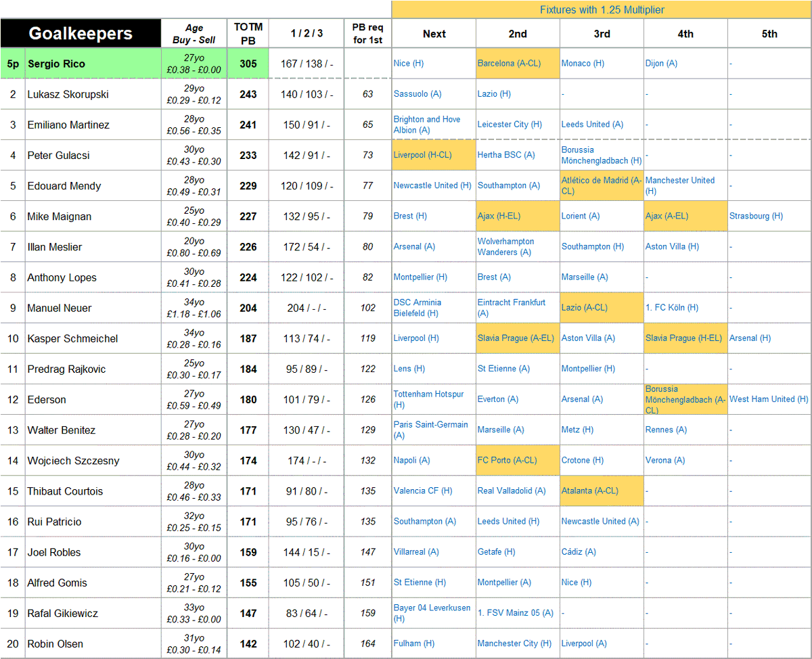This screenshot has height=659, width=812.
Task: Click the 5th fixture column header
Action: click(769, 34)
